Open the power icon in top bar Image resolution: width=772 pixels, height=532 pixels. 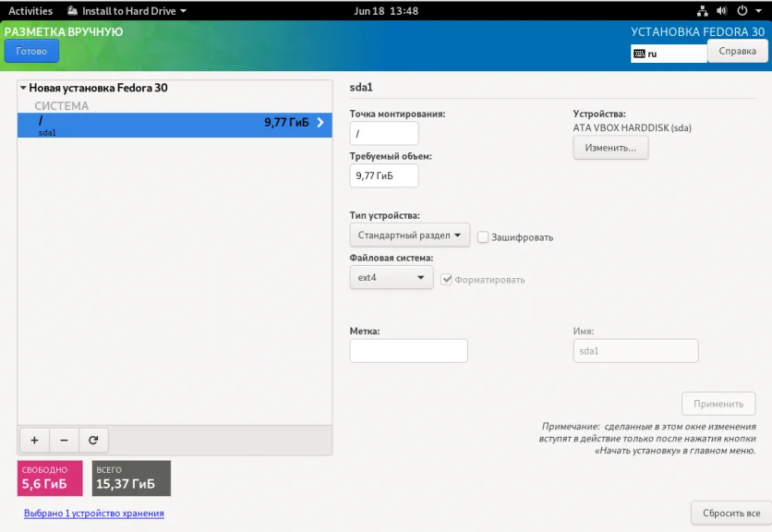[x=742, y=11]
